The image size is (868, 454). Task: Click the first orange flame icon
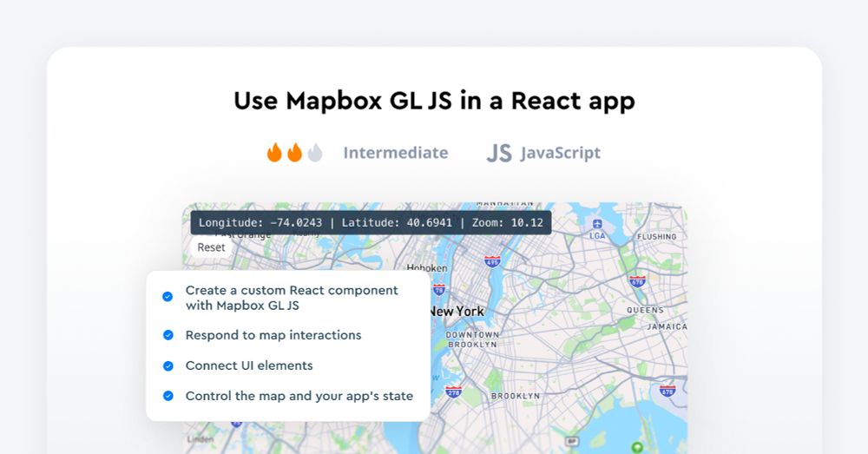pyautogui.click(x=274, y=152)
